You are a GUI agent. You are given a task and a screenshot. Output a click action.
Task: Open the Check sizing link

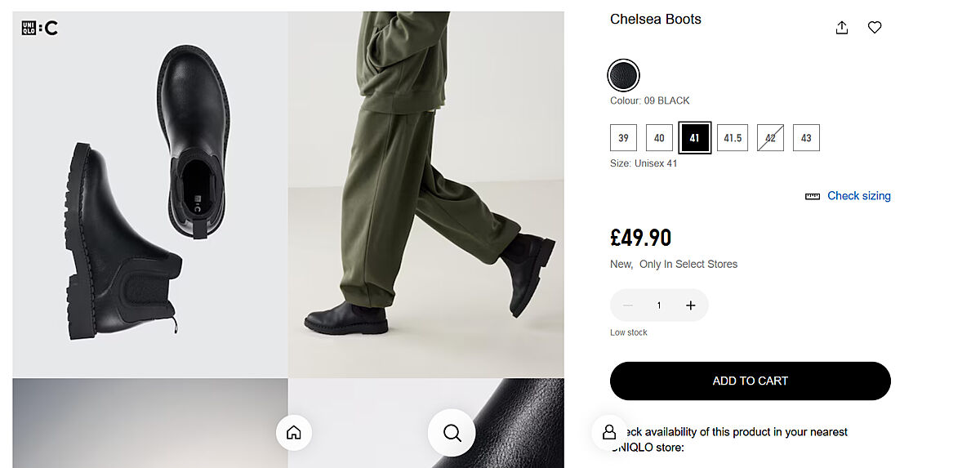pos(858,196)
